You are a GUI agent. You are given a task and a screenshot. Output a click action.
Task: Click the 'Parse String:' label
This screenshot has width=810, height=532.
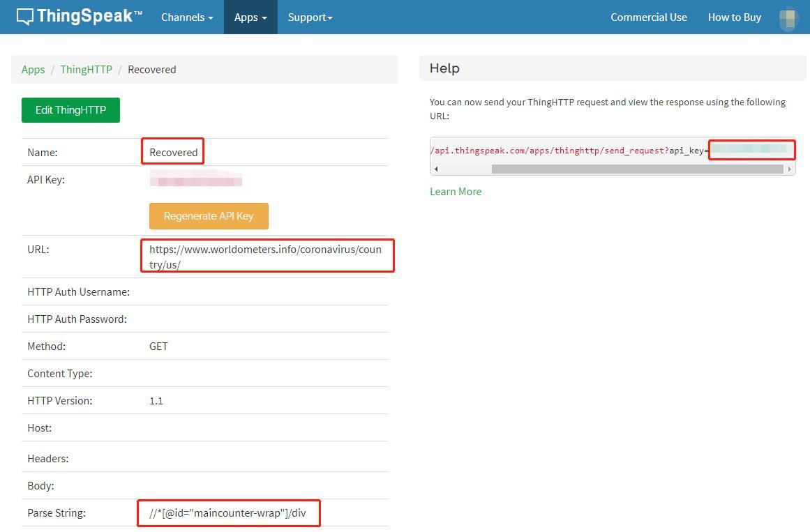(57, 513)
